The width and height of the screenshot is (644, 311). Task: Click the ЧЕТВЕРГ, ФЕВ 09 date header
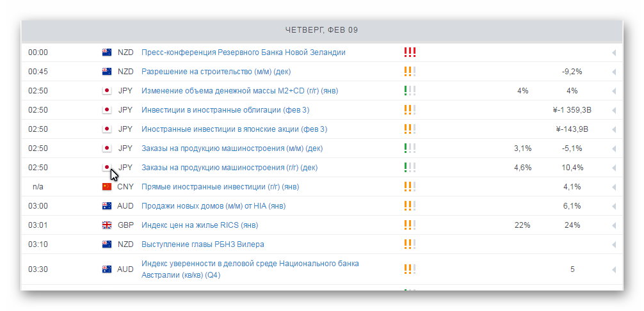[321, 30]
